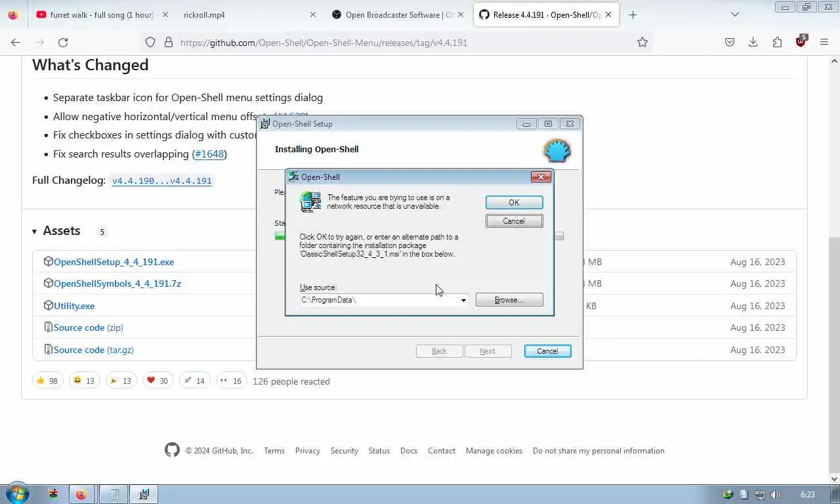Click the installer setup taskbar button
The height and width of the screenshot is (504, 840).
coord(144,494)
